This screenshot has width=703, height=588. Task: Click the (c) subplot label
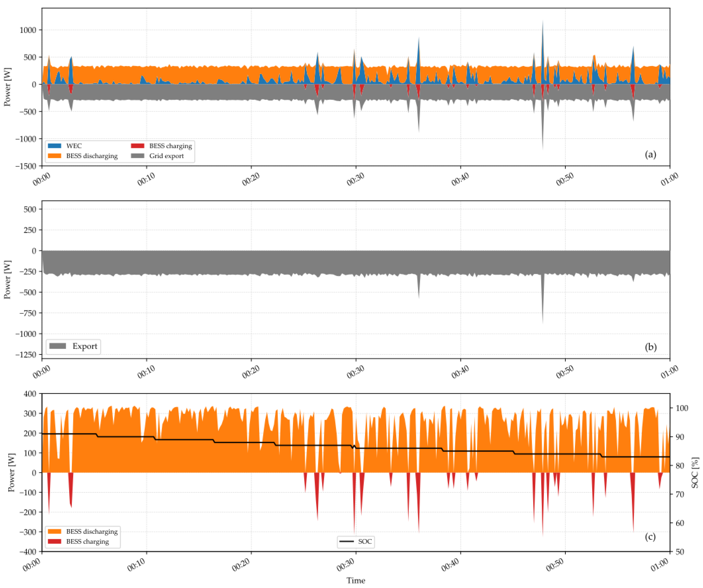point(650,537)
